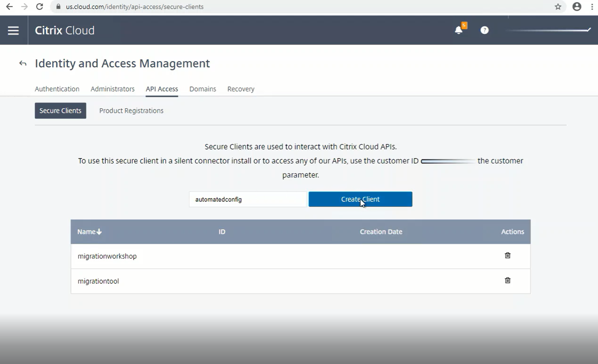Click Identity and Access Management heading
The image size is (598, 364).
[x=122, y=63]
